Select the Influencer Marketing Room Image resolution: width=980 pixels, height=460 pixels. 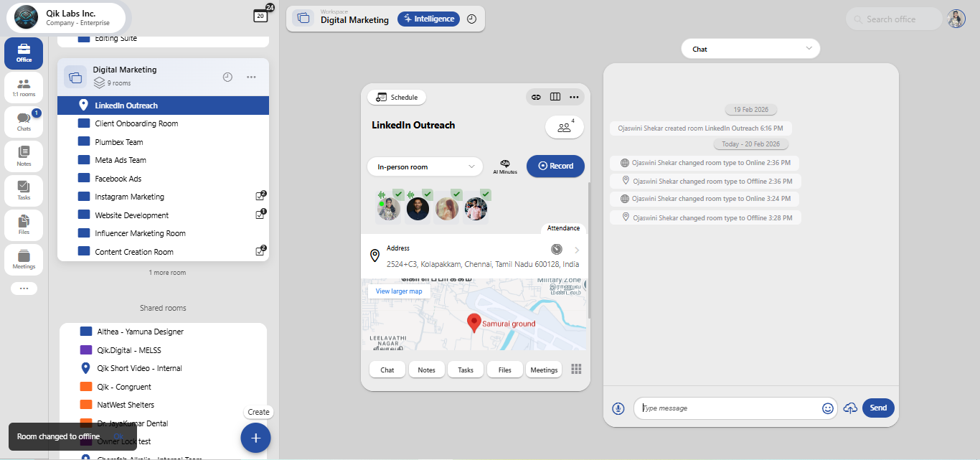(163, 233)
